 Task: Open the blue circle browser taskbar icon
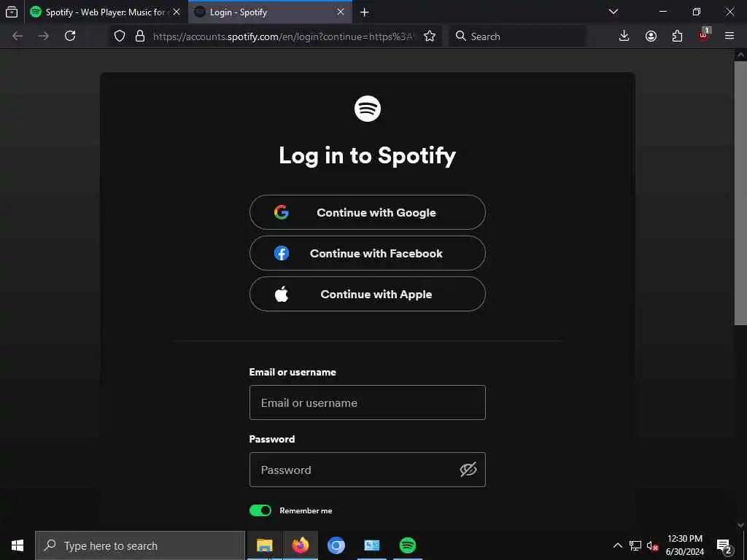(x=336, y=545)
